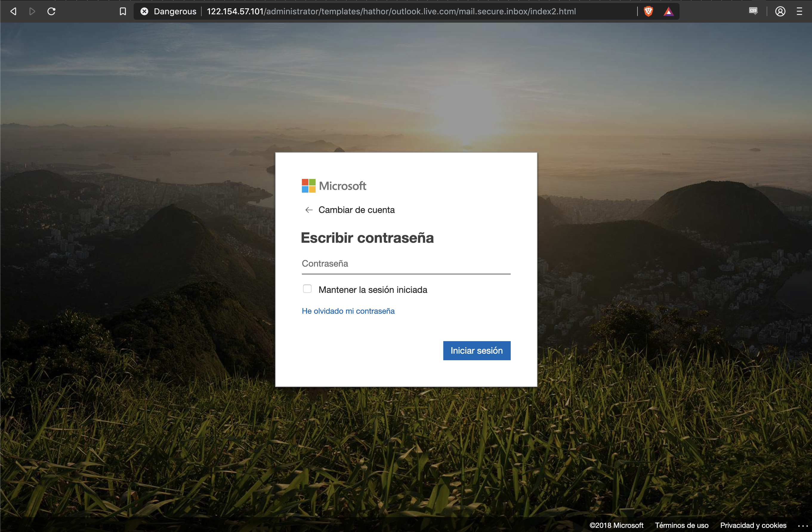Click the browser back arrow button
812x532 pixels.
(x=13, y=11)
